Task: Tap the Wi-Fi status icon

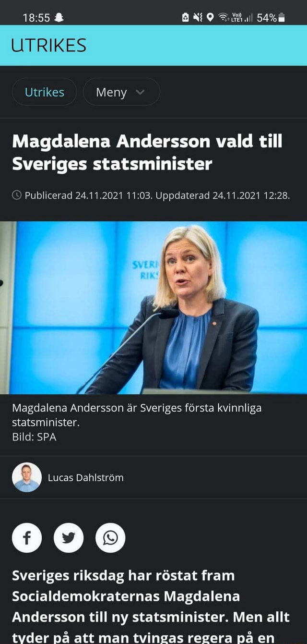Action: click(x=224, y=18)
